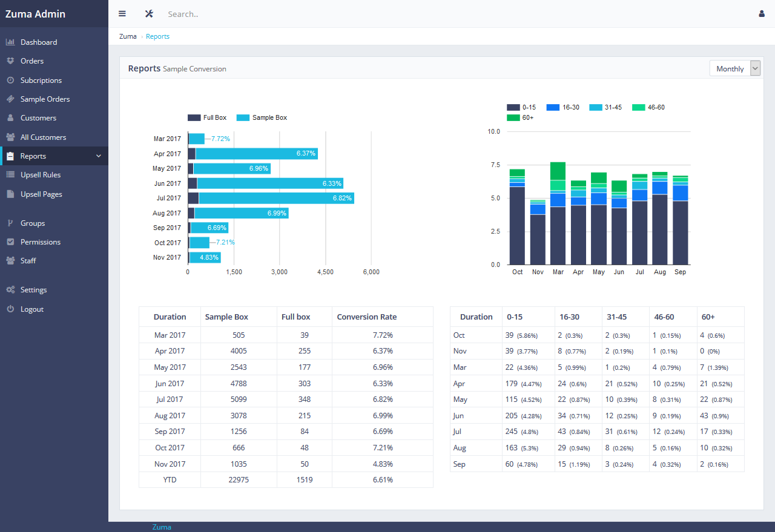This screenshot has height=532, width=775.
Task: Open the user profile icon
Action: (x=762, y=14)
